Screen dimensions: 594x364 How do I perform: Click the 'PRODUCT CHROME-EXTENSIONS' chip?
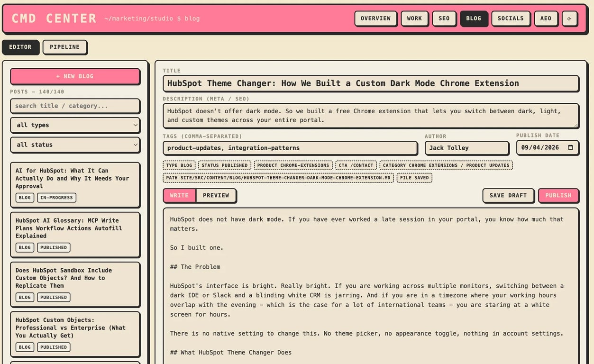293,165
